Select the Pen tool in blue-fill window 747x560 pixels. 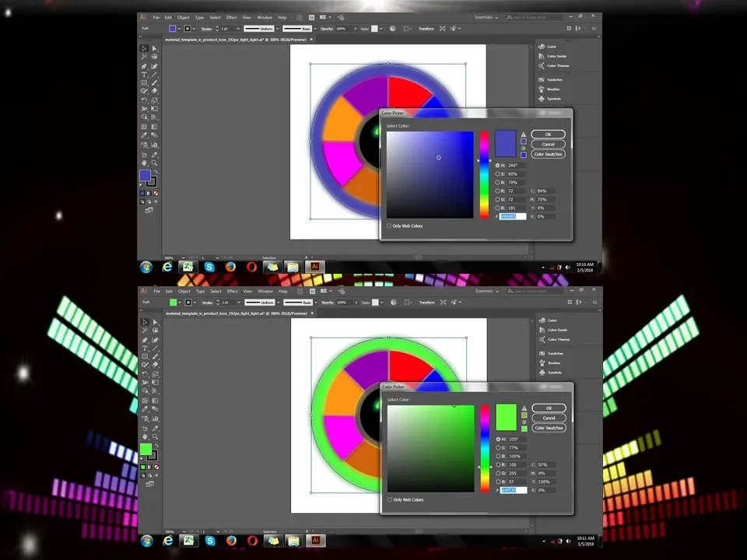(145, 66)
